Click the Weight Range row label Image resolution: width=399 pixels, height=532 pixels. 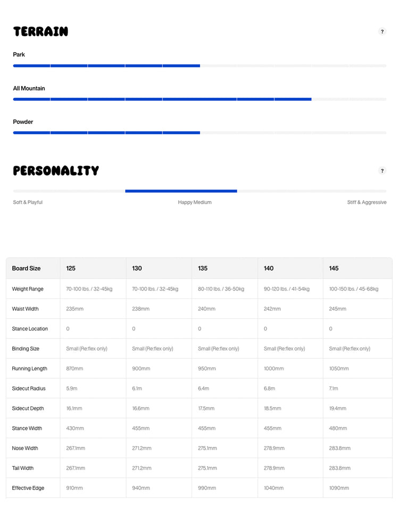click(x=28, y=289)
